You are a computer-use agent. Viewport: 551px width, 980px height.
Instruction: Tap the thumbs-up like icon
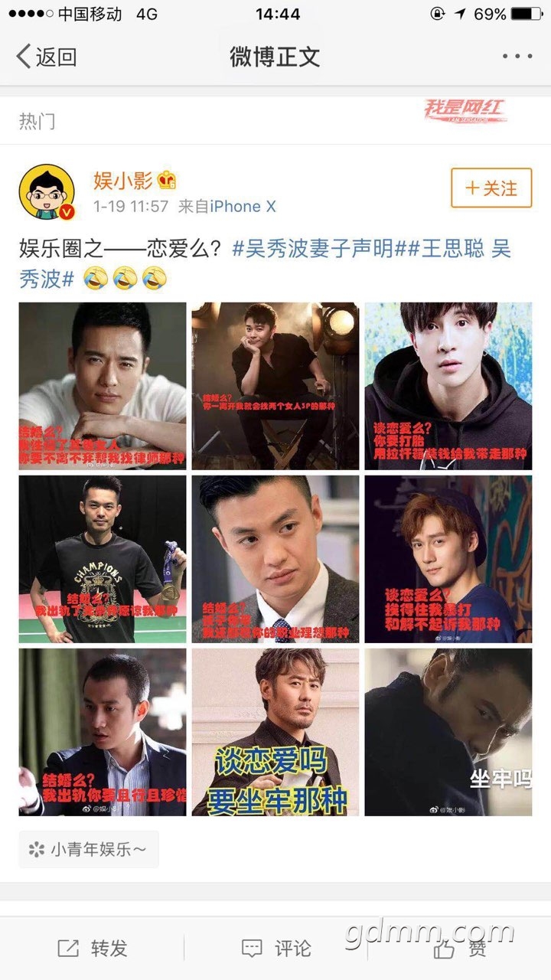pyautogui.click(x=444, y=949)
